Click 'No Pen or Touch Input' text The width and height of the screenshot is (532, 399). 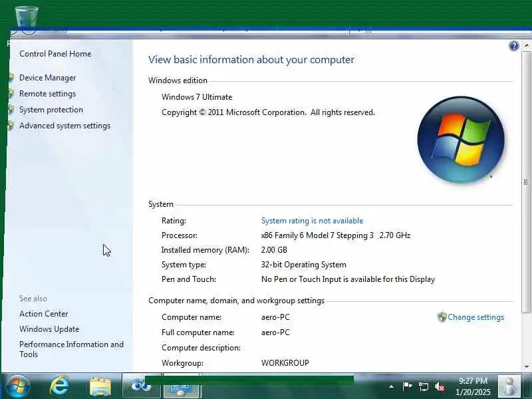click(348, 279)
